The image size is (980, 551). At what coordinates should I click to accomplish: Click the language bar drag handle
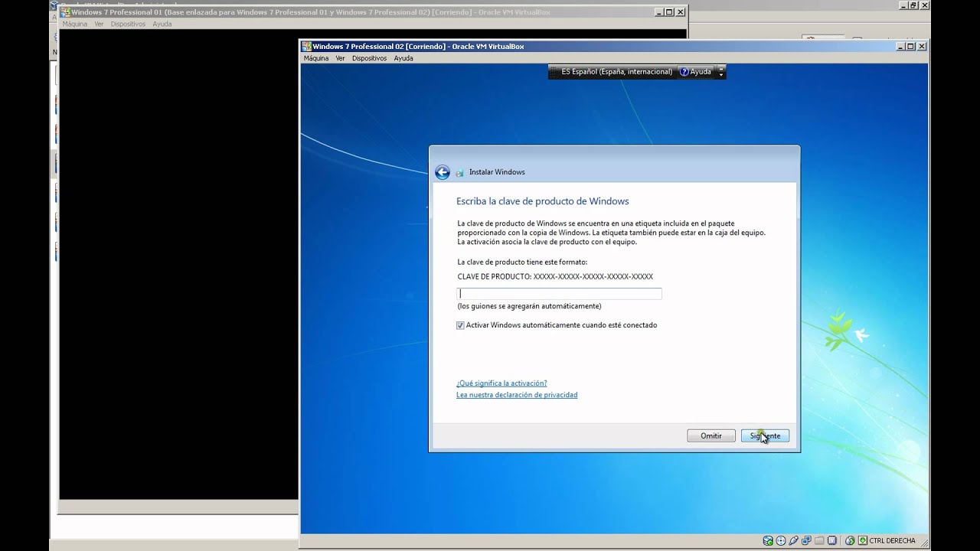pos(553,72)
